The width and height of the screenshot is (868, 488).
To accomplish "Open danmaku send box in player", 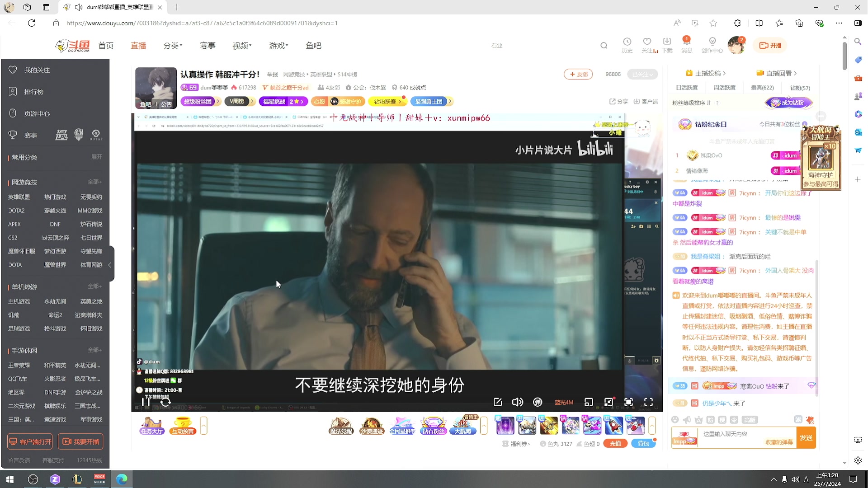I will [498, 402].
